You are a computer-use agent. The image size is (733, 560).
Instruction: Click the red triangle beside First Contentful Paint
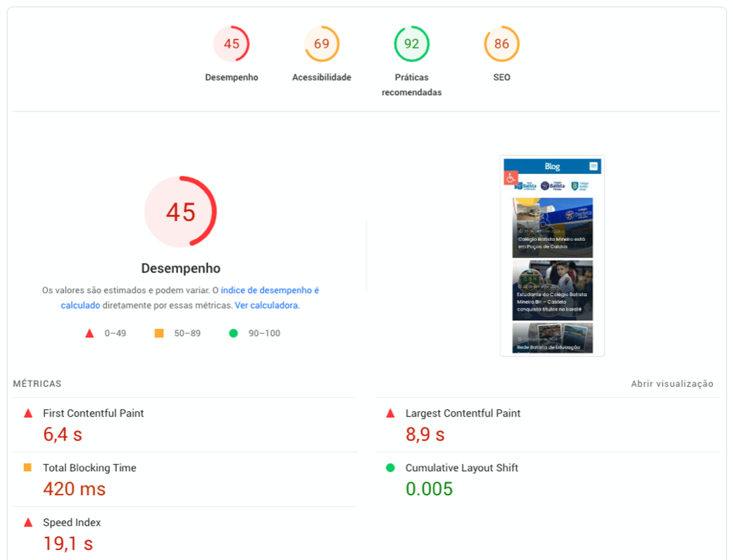(28, 413)
